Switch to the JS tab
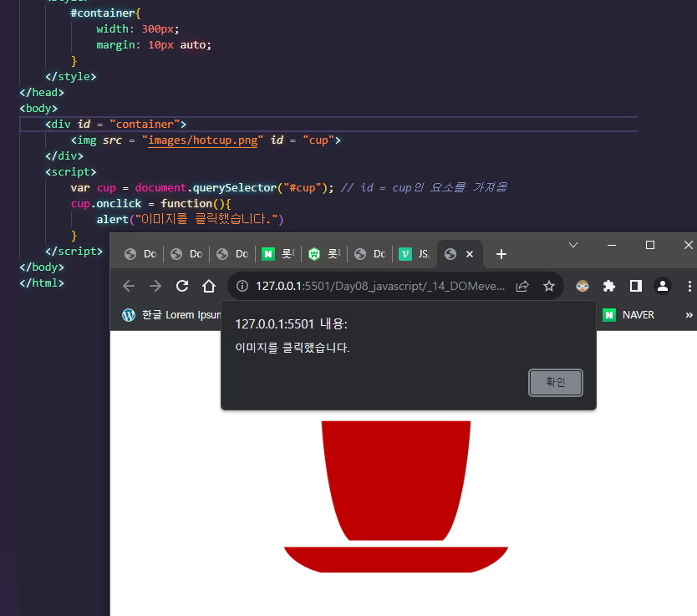The image size is (697, 616). point(415,254)
